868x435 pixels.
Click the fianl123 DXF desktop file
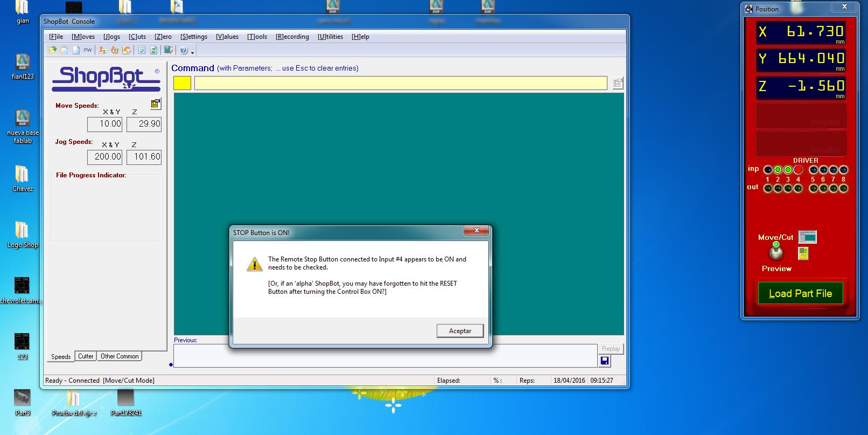click(x=23, y=67)
